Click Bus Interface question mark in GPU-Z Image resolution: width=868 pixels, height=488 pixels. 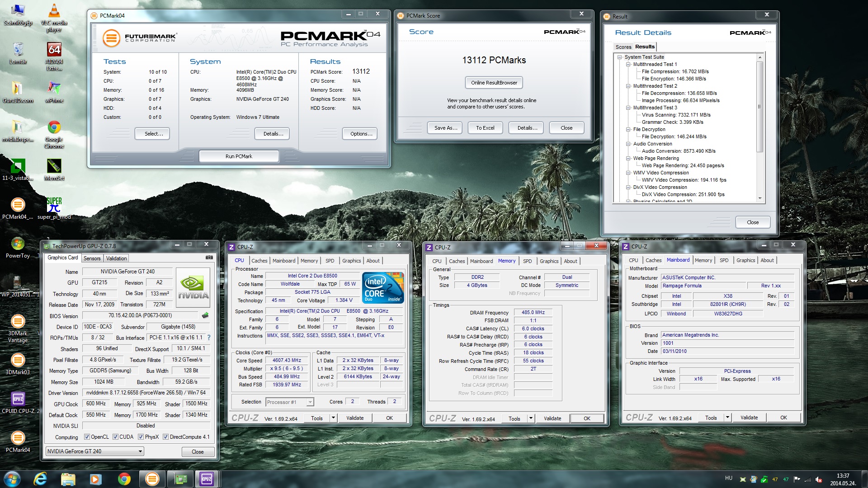pos(208,338)
